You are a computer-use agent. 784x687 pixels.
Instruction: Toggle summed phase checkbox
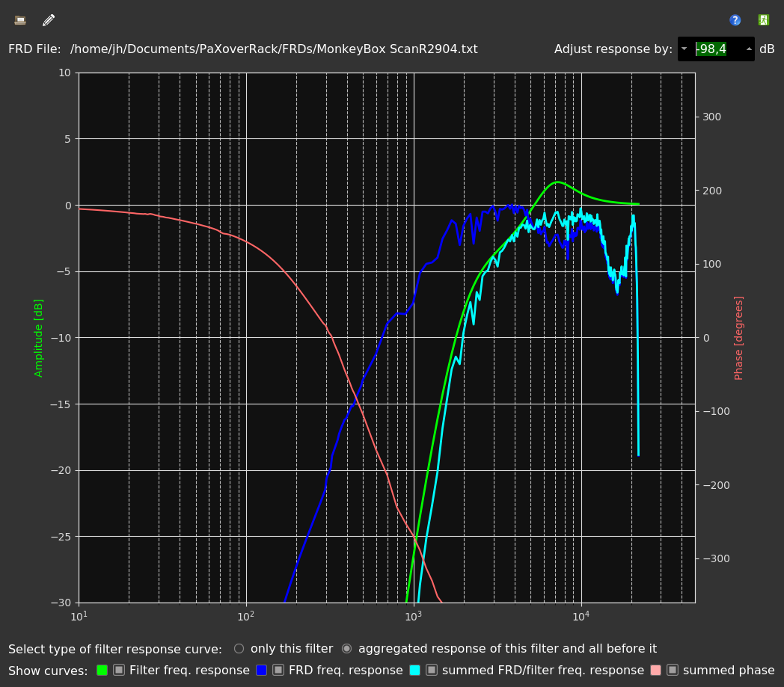click(x=673, y=670)
